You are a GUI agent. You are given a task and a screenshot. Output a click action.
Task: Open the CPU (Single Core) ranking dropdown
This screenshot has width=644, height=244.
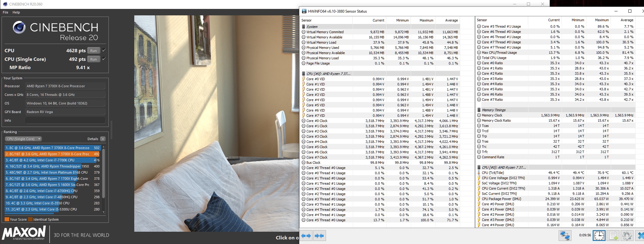coord(23,139)
